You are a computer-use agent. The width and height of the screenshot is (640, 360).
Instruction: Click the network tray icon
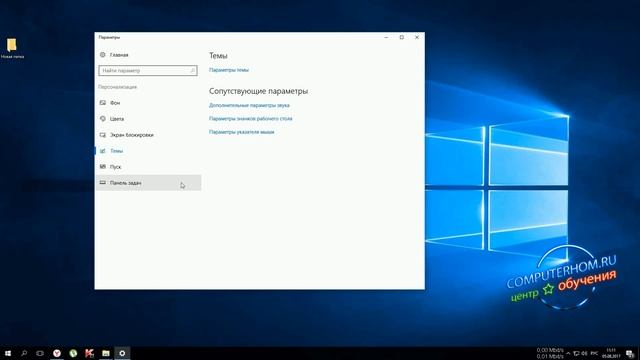[x=576, y=353]
